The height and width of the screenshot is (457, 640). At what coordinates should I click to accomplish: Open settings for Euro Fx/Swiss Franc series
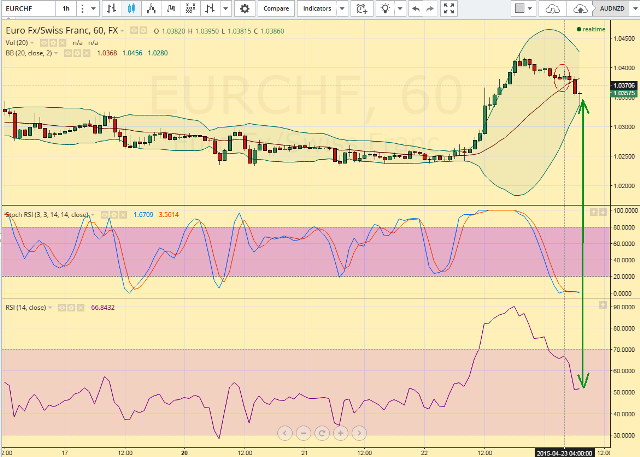pyautogui.click(x=143, y=31)
